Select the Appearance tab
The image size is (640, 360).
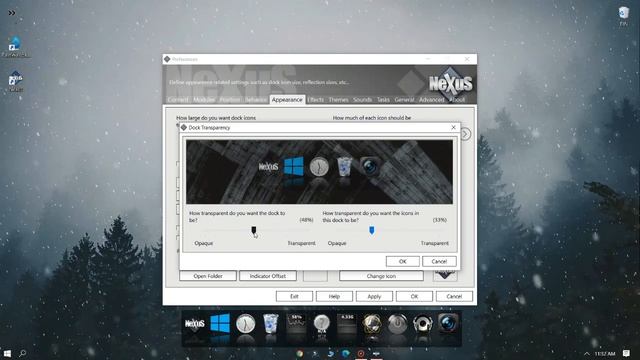287,100
